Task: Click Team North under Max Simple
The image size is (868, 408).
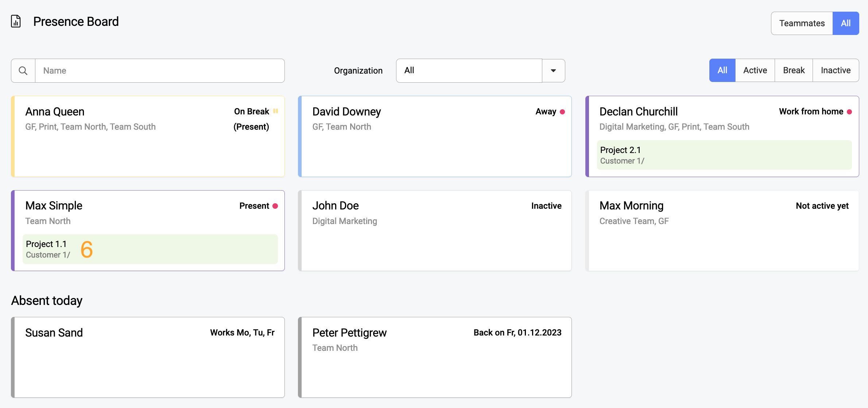Action: pos(48,221)
